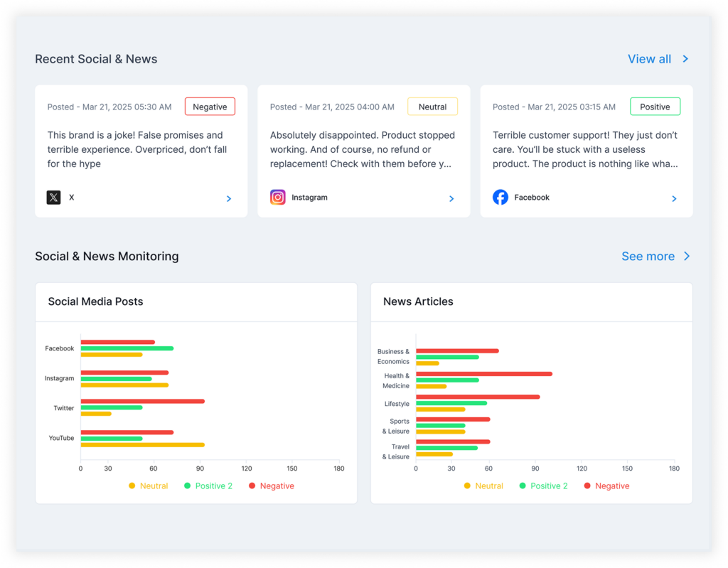Click the Facebook logo icon
Image resolution: width=728 pixels, height=568 pixels.
click(x=500, y=198)
